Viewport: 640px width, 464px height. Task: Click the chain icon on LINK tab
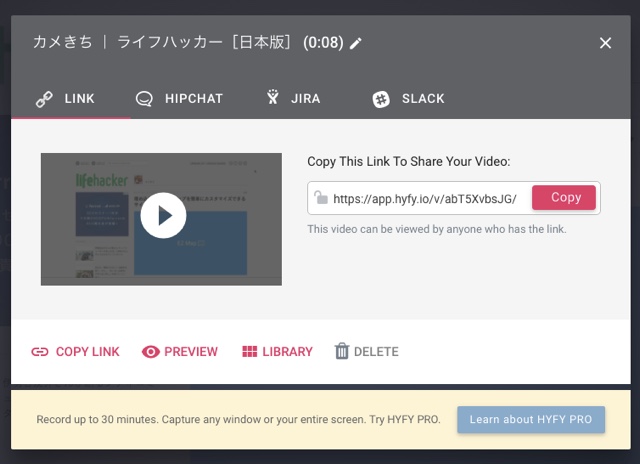(x=44, y=99)
